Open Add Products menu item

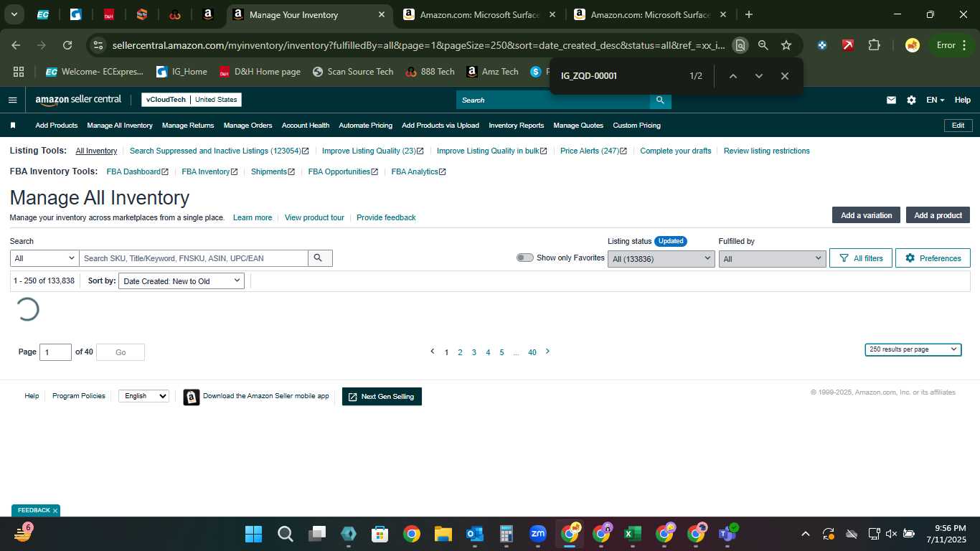pyautogui.click(x=57, y=126)
